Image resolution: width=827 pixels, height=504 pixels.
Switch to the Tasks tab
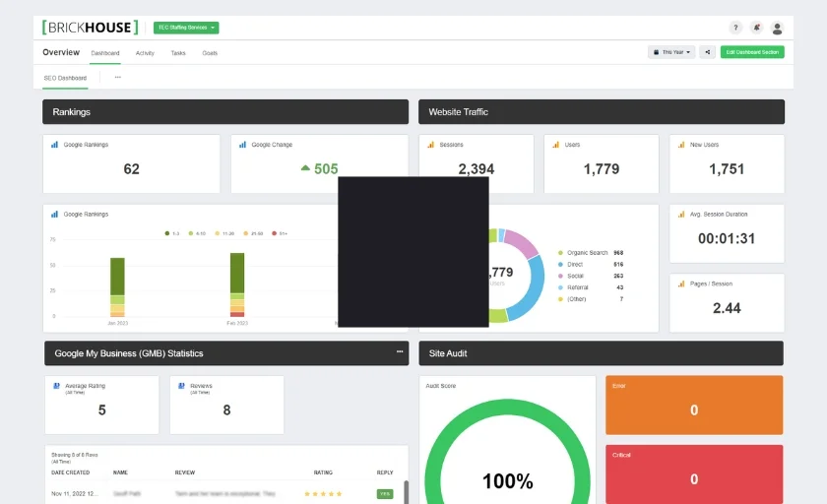pyautogui.click(x=178, y=53)
